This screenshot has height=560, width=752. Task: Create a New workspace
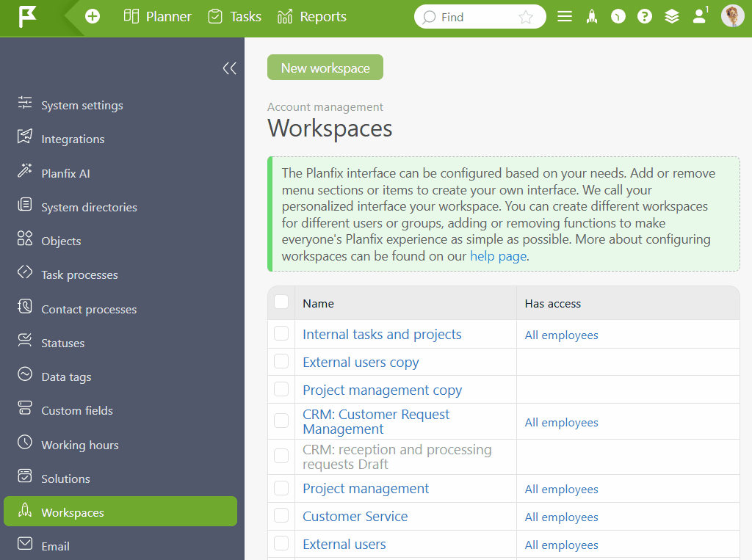(x=325, y=68)
